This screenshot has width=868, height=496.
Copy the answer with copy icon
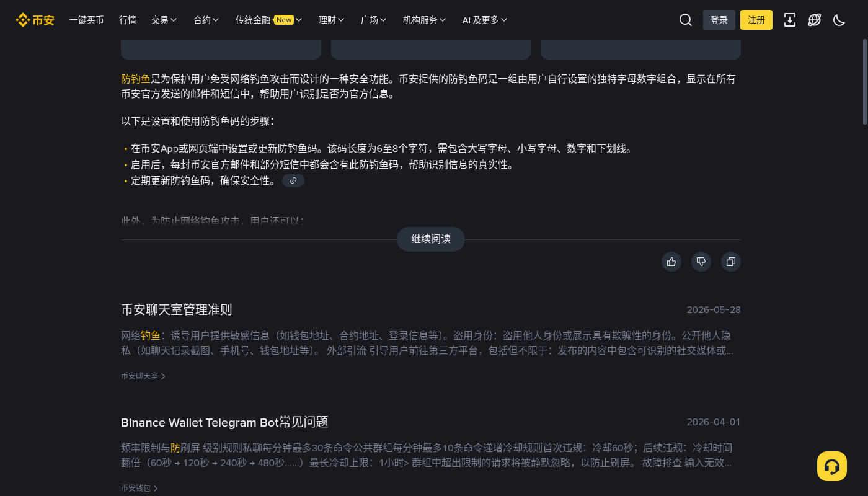coord(731,262)
